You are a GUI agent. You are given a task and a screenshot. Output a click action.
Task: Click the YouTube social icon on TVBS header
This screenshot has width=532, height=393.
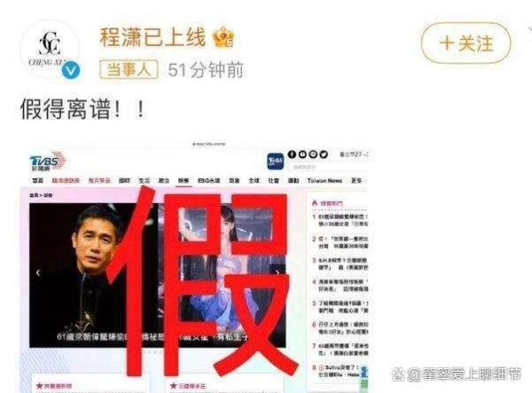coord(302,154)
